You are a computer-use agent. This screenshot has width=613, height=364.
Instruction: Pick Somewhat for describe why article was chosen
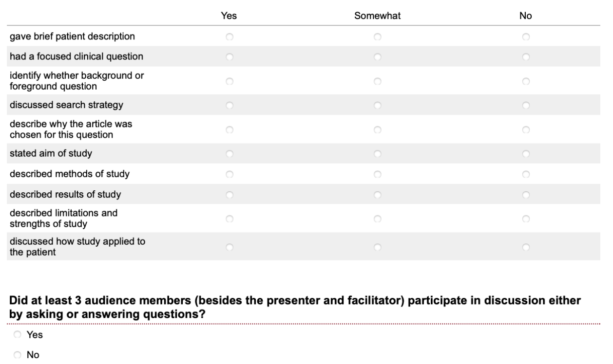click(x=377, y=130)
